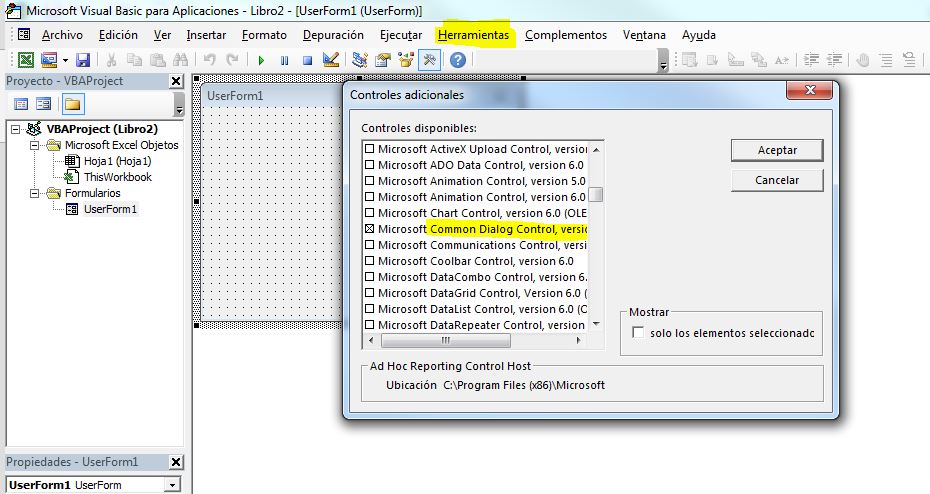
Task: Click the VBA window control icon left of Archivo
Action: coord(24,34)
